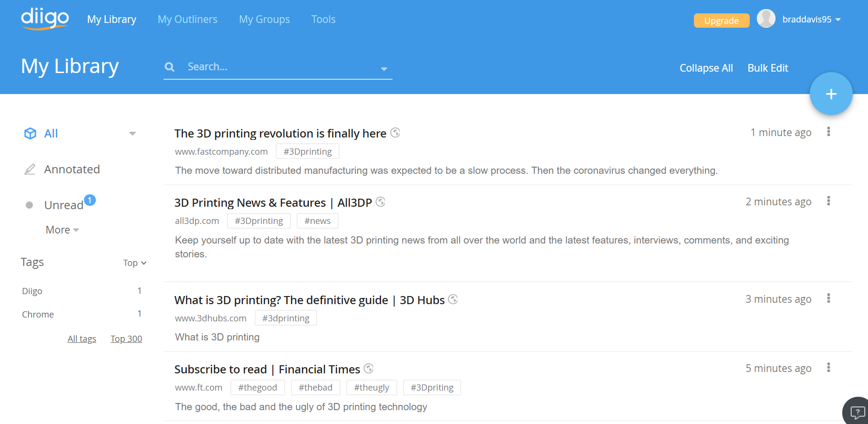Open three-dot menu for Financial Times bookmark
The height and width of the screenshot is (424, 868).
[x=828, y=368]
